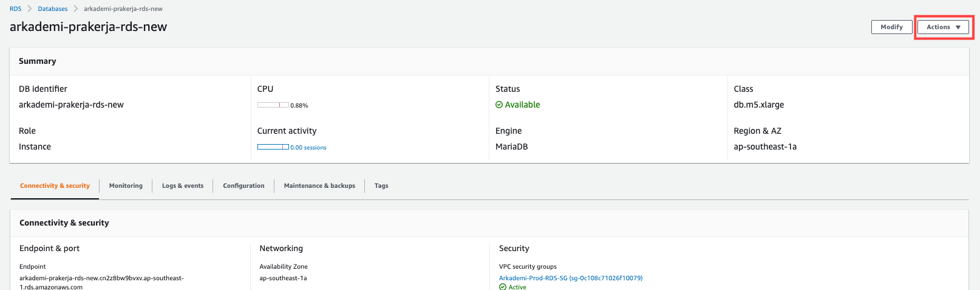Image resolution: width=980 pixels, height=290 pixels.
Task: Open Arkademi-Prod-RDS-SG security group link
Action: click(571, 278)
